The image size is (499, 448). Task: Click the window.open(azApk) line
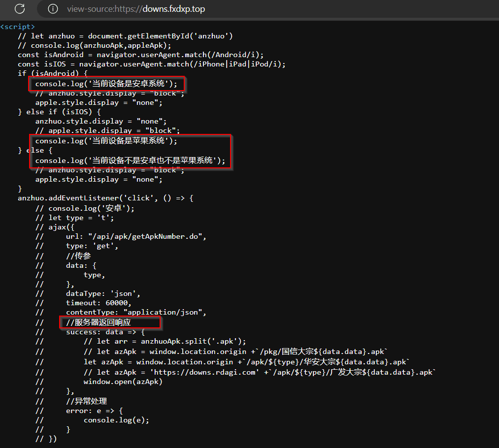click(x=123, y=382)
